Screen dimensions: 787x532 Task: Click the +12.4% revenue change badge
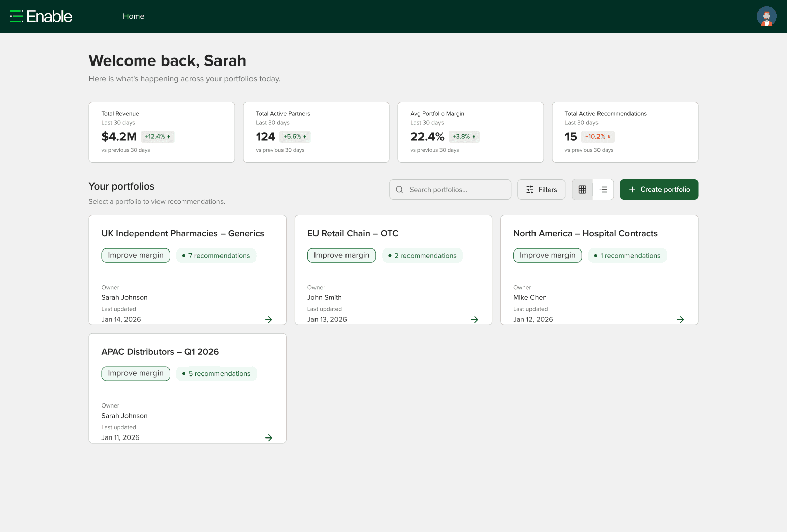coord(158,137)
